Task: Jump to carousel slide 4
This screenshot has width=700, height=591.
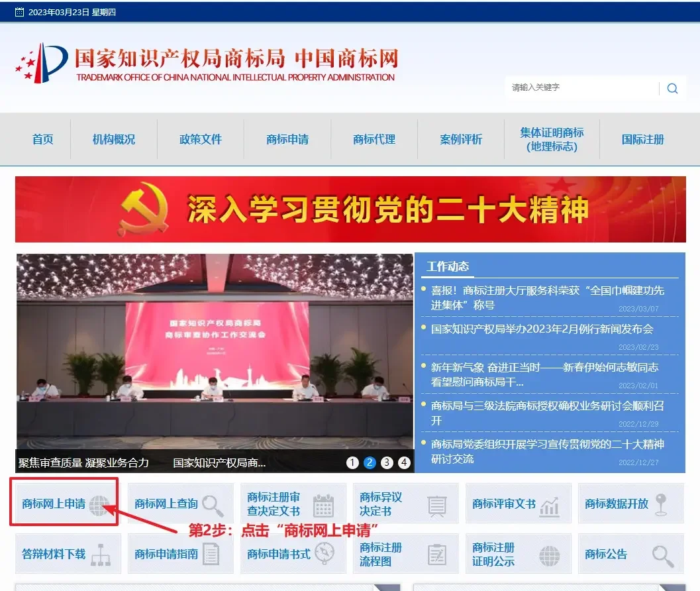Action: (x=404, y=462)
